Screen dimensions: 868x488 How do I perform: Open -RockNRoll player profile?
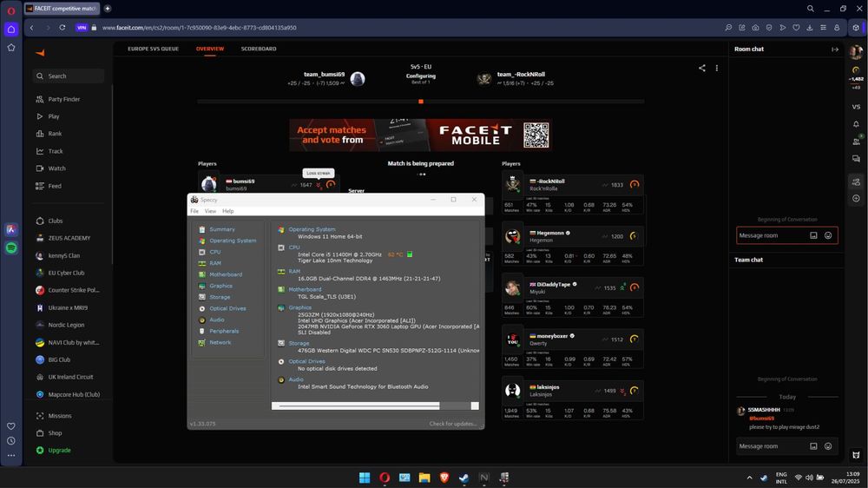click(549, 181)
